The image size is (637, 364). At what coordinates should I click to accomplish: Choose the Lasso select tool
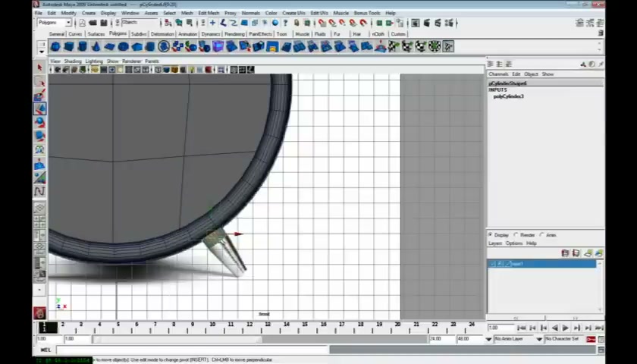[x=39, y=82]
